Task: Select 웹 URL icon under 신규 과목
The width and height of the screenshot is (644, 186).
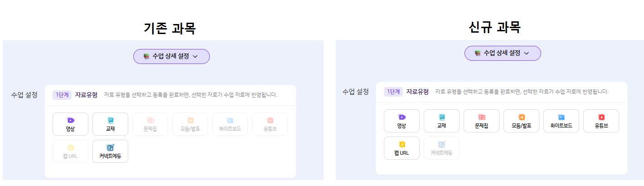Action: tap(402, 148)
